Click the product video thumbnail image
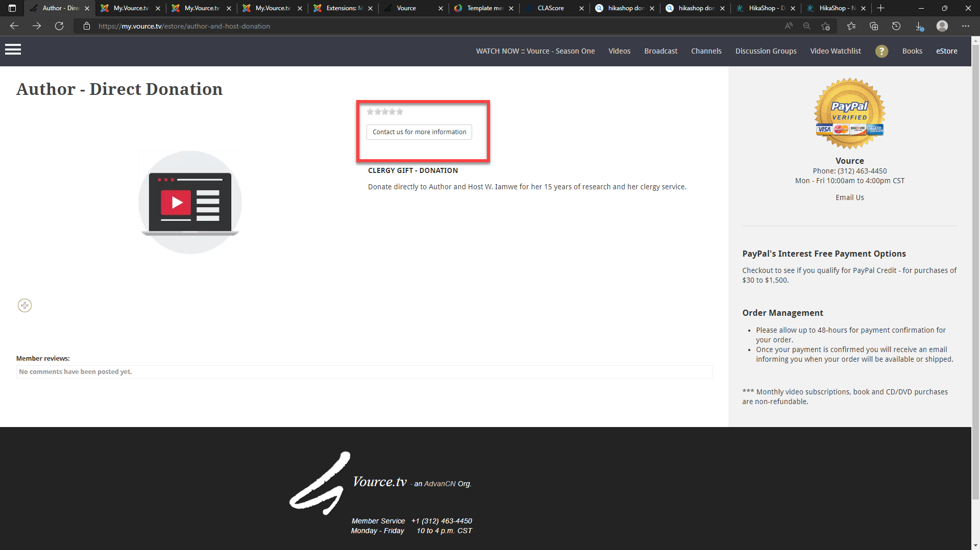The width and height of the screenshot is (980, 550). click(190, 202)
